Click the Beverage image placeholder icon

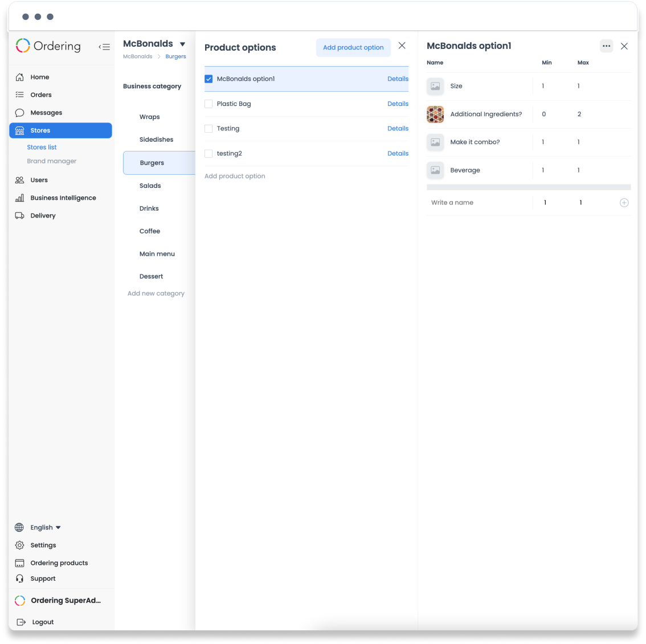[435, 170]
